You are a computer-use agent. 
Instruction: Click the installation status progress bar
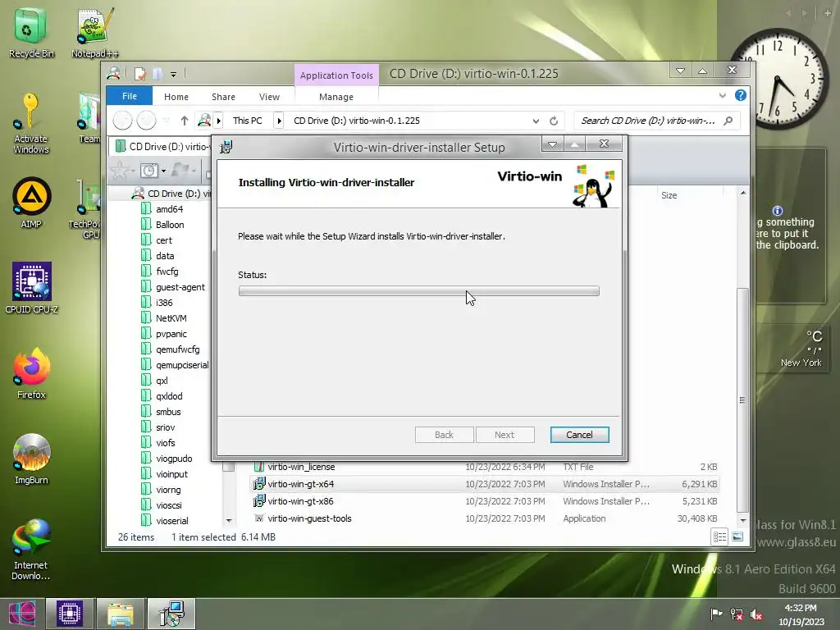tap(419, 291)
